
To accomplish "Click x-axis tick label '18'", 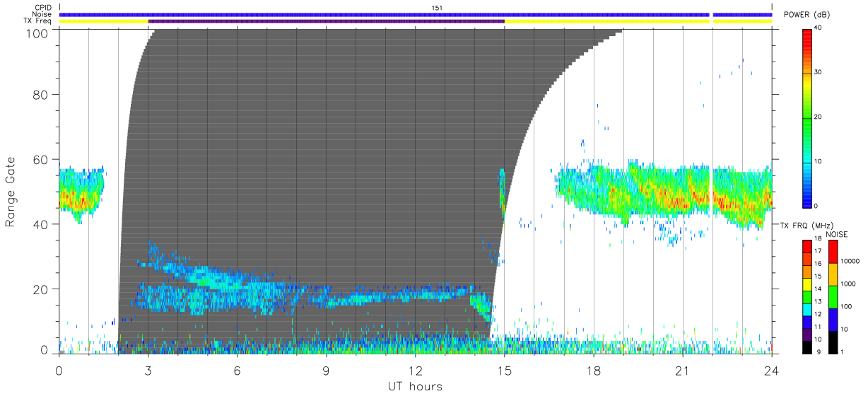I will (x=593, y=371).
